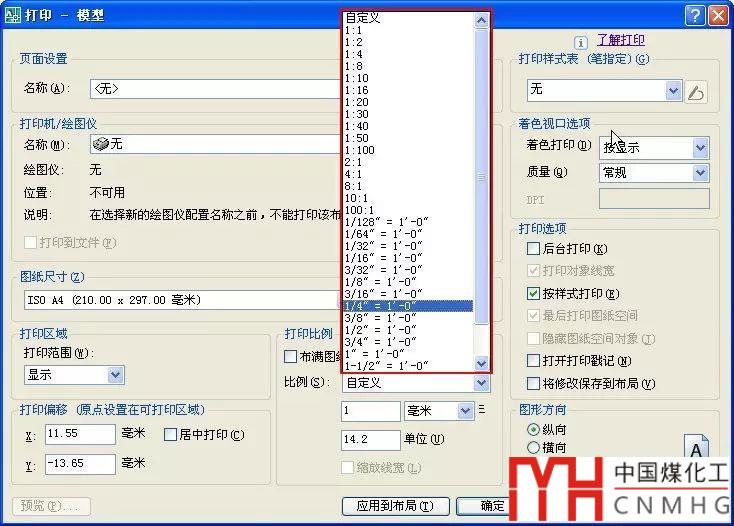Choose scale 1:2 in the list
Screen dimensions: 734x526
point(408,42)
